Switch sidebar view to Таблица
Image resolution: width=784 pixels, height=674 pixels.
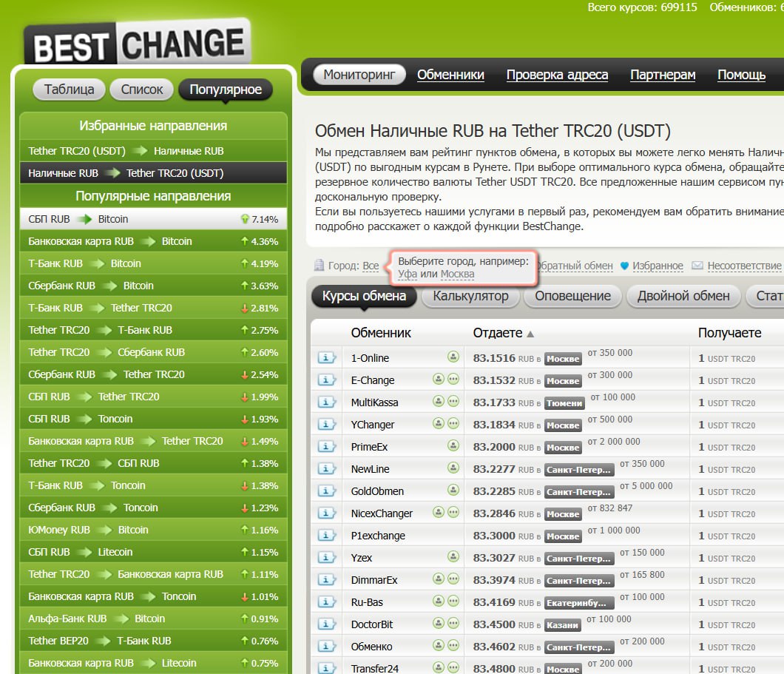tap(70, 90)
